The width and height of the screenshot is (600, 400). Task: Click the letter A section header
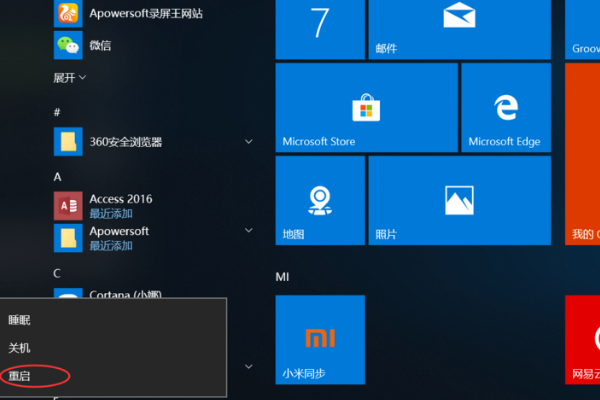(57, 177)
